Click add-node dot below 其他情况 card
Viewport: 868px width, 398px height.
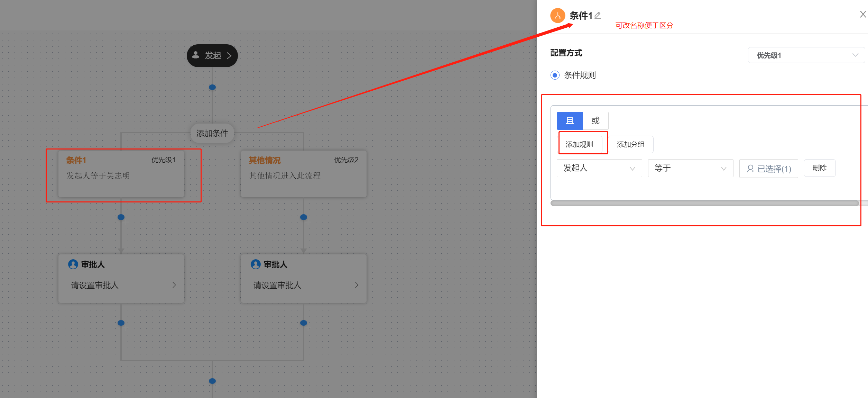[x=304, y=217]
